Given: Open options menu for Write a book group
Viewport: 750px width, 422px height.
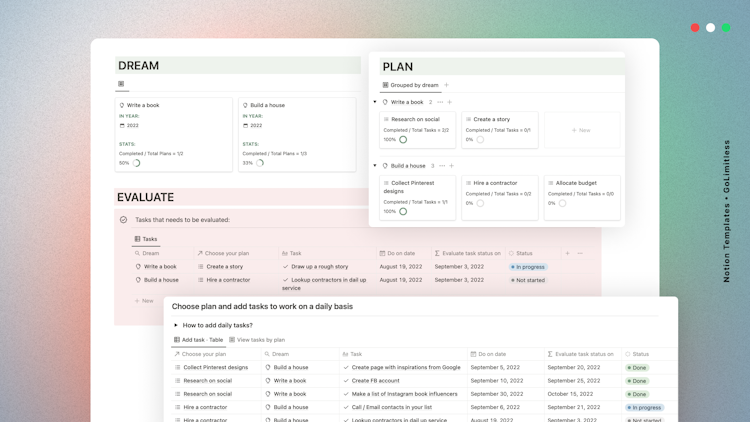Looking at the screenshot, I should pyautogui.click(x=440, y=102).
